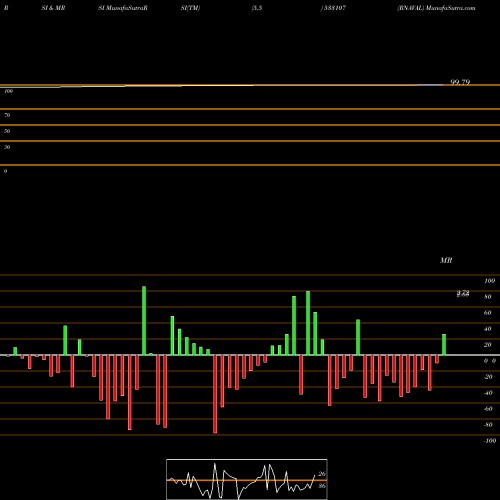Click the '40' label on the MR axis
This screenshot has height=500, width=500.
click(x=488, y=329)
